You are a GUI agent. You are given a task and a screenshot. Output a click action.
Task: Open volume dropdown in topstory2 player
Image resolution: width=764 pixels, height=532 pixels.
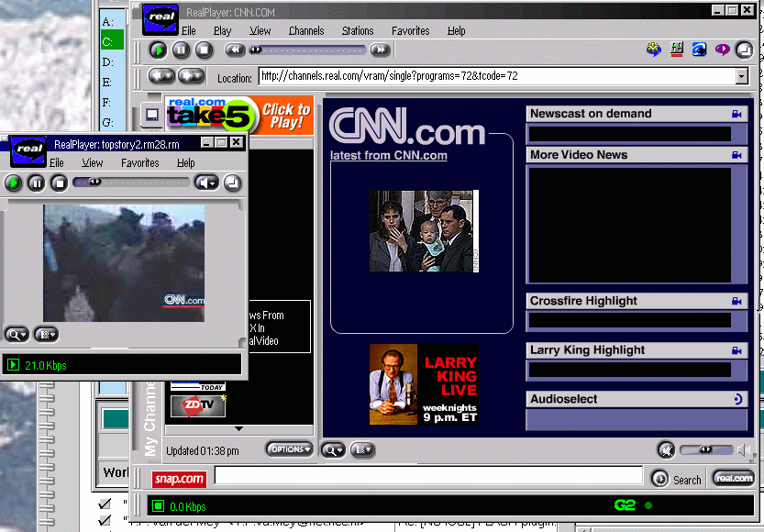pyautogui.click(x=206, y=183)
